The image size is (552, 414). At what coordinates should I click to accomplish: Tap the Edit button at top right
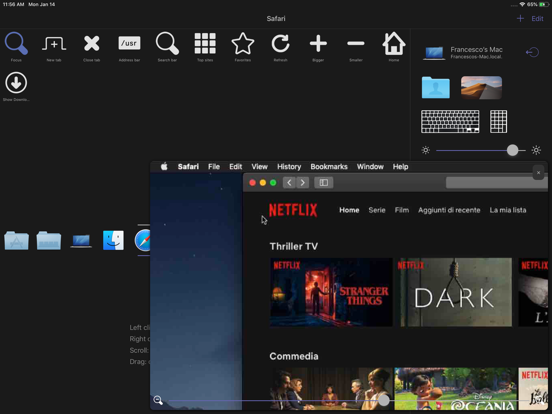pyautogui.click(x=537, y=19)
